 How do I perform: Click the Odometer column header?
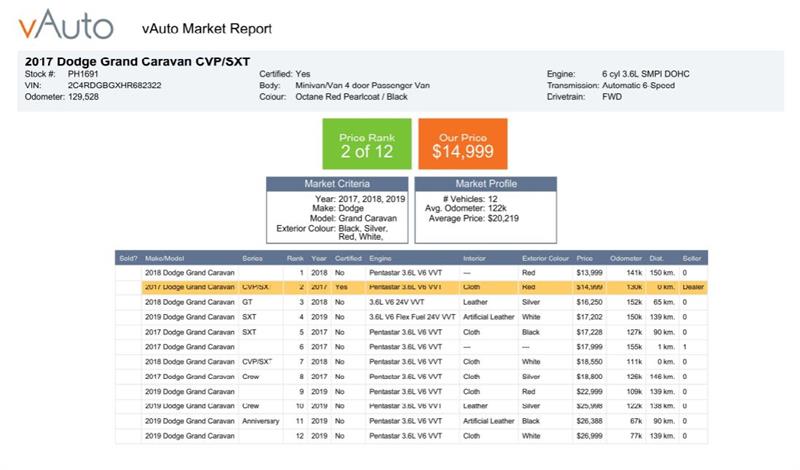click(x=626, y=258)
